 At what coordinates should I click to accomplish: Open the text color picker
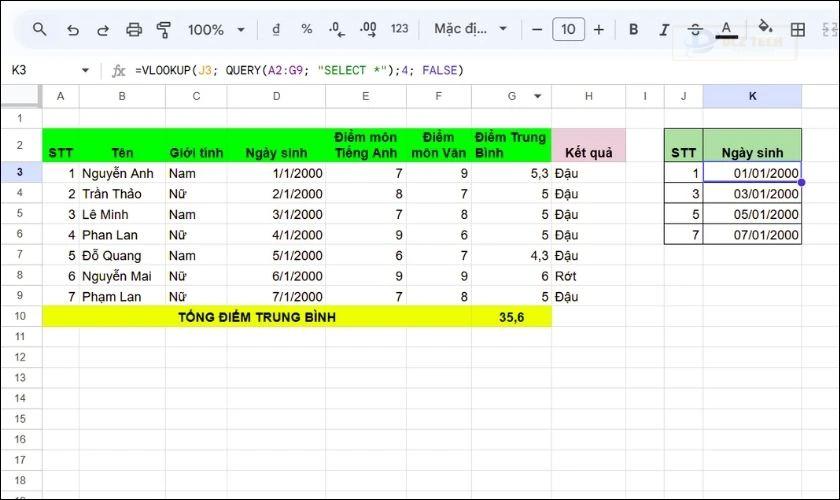(x=726, y=29)
